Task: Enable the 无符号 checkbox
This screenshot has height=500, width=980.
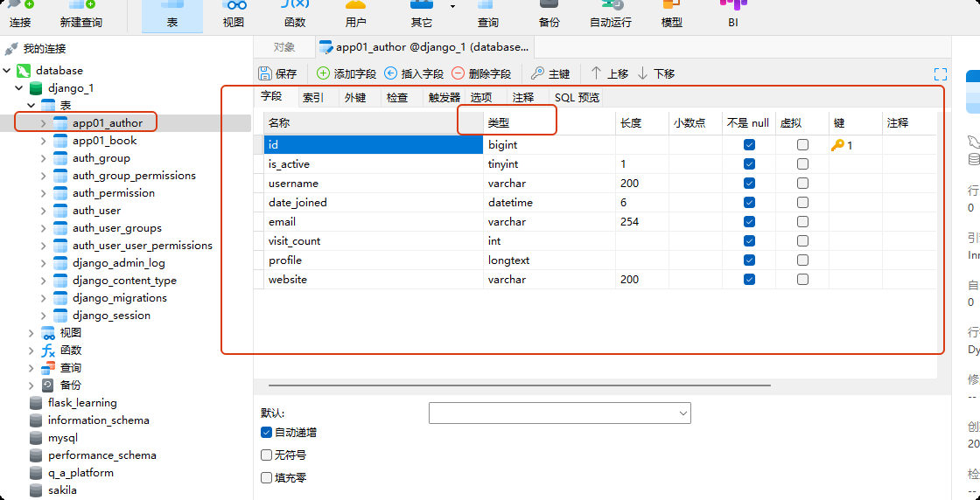Action: (x=266, y=455)
